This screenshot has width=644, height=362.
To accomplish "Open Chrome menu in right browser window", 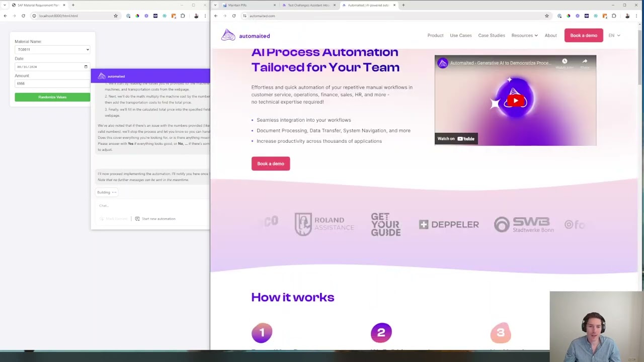I will [x=637, y=16].
